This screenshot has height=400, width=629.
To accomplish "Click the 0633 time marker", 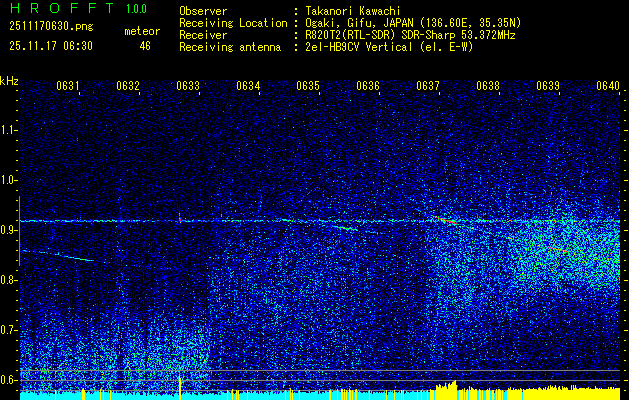I will point(188,86).
